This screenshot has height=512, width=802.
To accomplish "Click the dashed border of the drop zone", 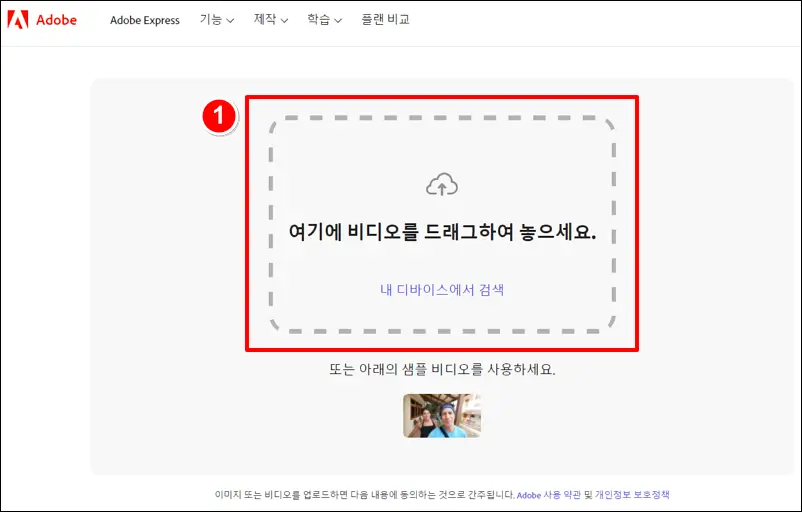I will point(441,119).
